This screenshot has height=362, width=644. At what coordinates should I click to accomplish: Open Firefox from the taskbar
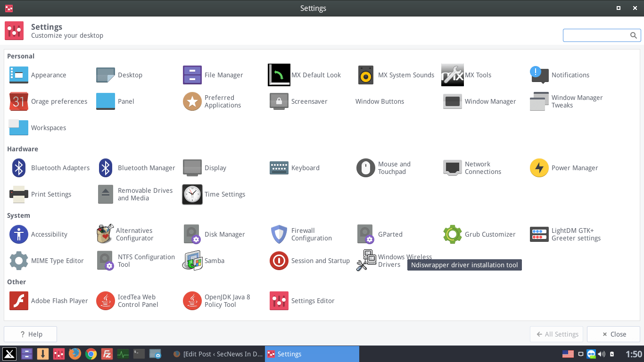coord(74,354)
